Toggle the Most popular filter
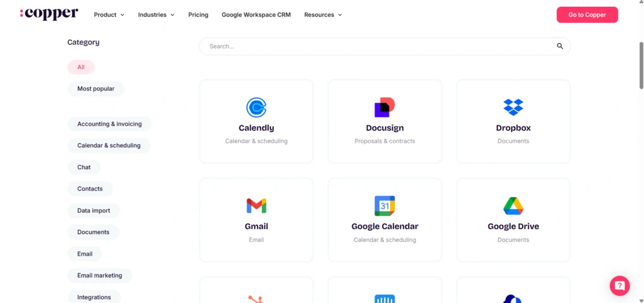 [96, 88]
